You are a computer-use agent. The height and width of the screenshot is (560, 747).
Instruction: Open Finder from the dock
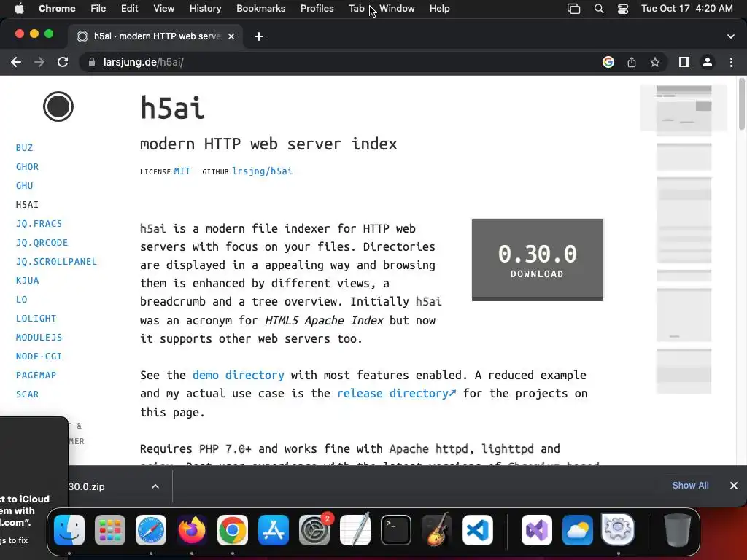pyautogui.click(x=69, y=530)
